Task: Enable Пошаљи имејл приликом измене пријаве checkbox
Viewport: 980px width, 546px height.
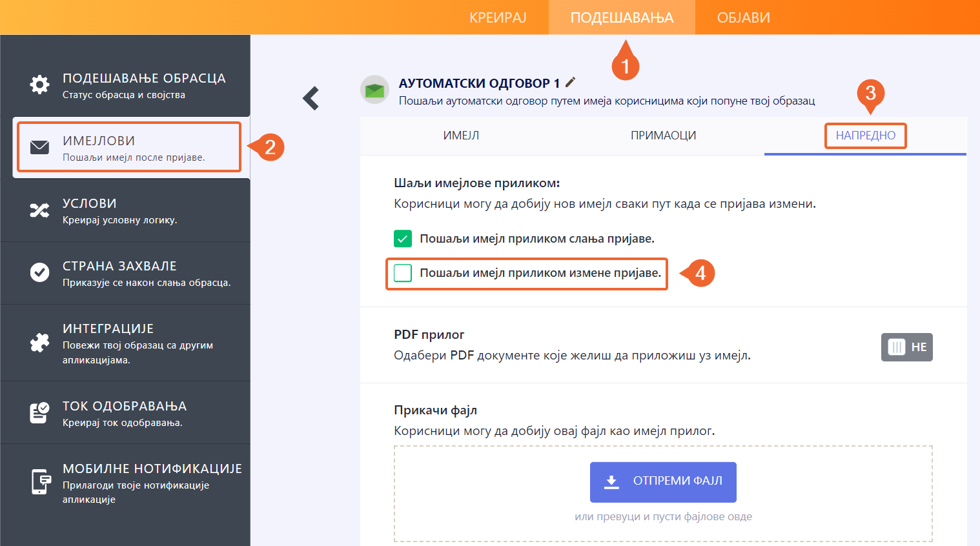Action: pos(403,273)
